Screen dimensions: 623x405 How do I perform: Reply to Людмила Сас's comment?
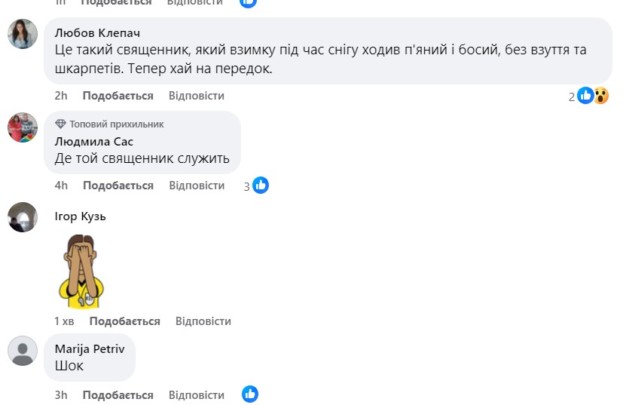tap(197, 186)
